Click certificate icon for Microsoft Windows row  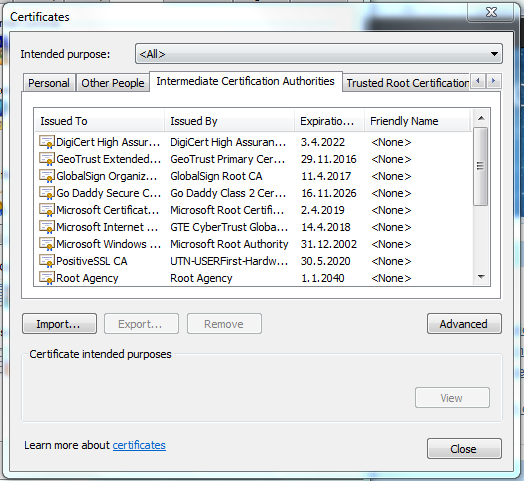point(47,244)
